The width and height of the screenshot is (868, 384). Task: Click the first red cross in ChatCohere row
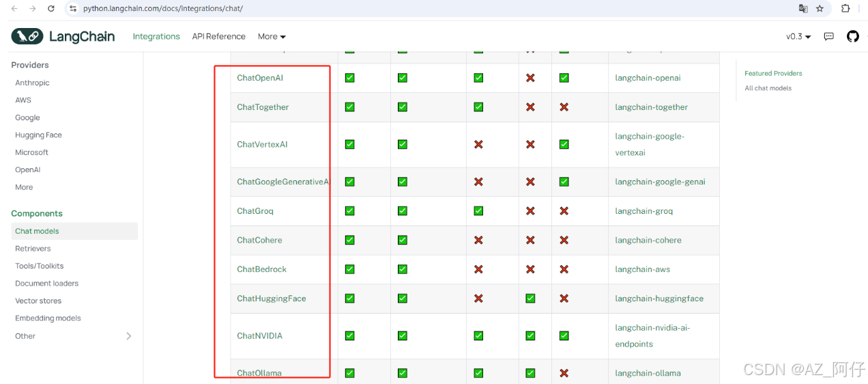(x=478, y=241)
